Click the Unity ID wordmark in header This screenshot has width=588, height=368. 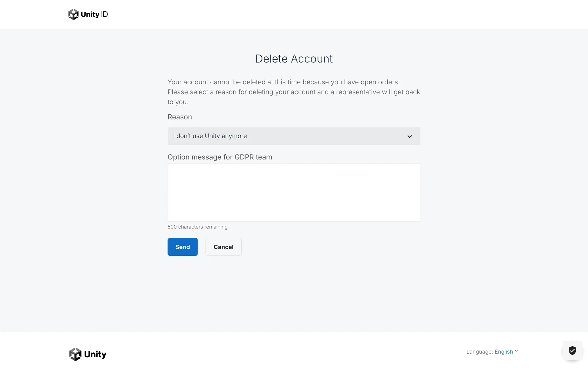point(94,14)
